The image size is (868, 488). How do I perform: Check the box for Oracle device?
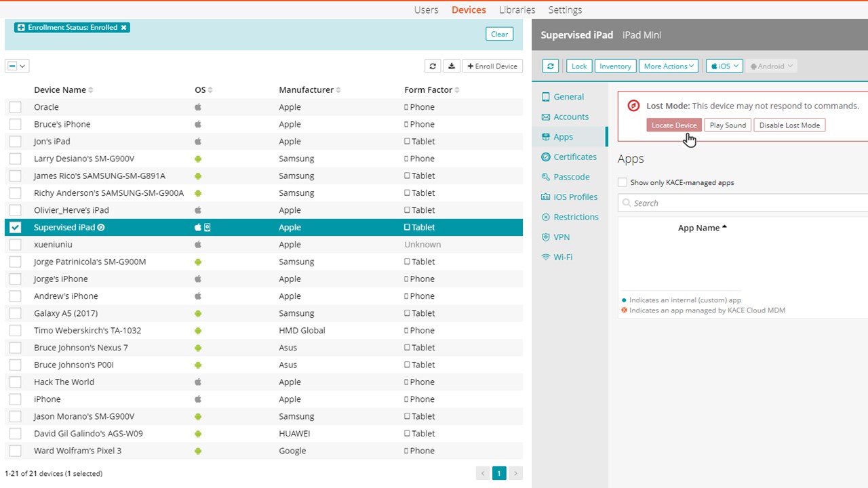pyautogui.click(x=16, y=107)
